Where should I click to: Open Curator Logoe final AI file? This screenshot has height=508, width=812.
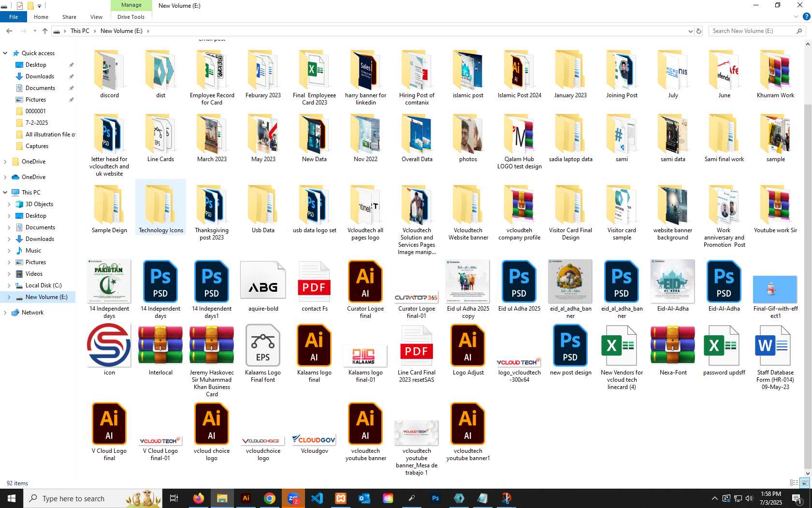[x=365, y=289]
